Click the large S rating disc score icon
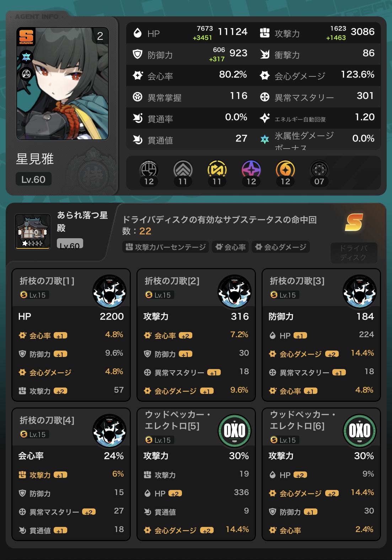Viewport: 392px width, 560px height. pyautogui.click(x=354, y=222)
